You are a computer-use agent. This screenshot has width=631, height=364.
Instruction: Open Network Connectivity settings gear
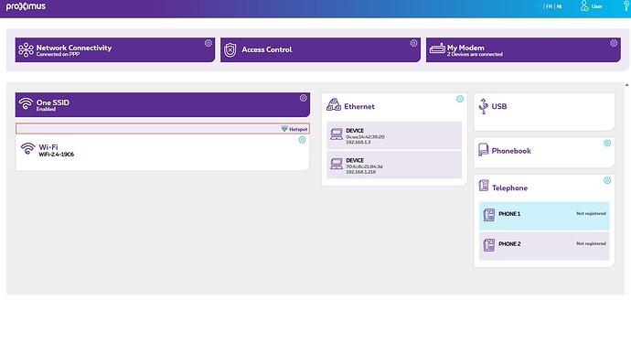[209, 43]
